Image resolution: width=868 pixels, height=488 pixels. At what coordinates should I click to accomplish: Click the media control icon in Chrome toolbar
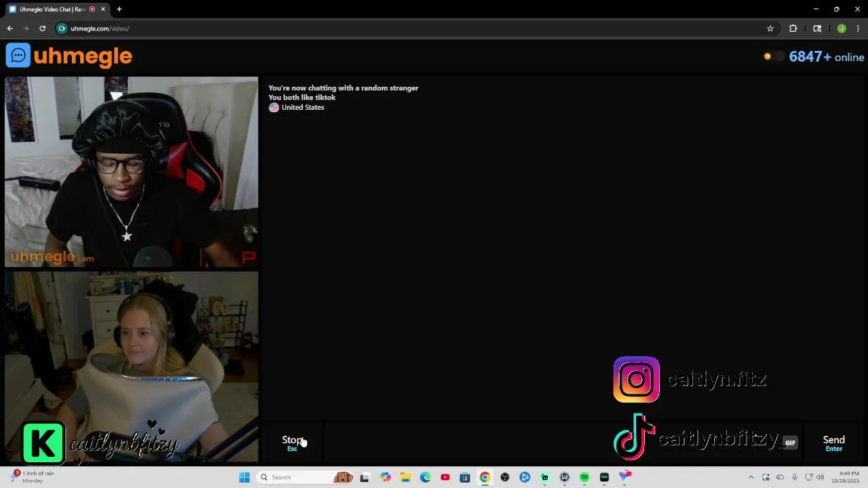point(817,28)
